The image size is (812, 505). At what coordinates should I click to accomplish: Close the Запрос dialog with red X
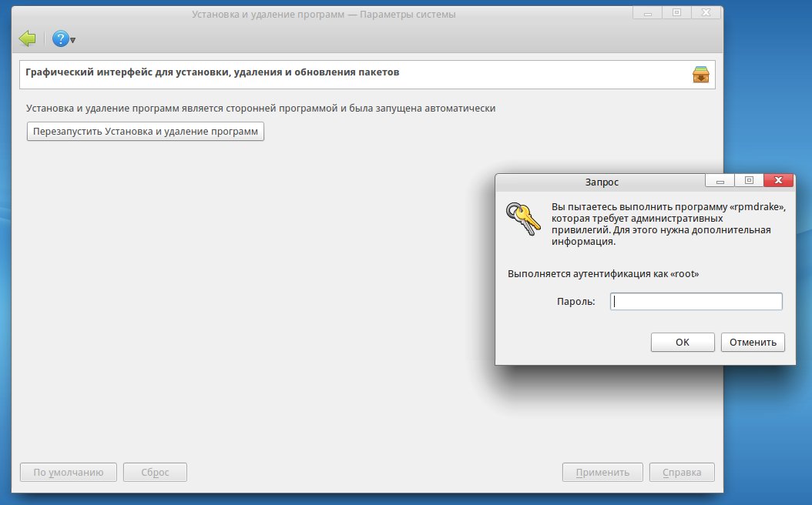[778, 180]
